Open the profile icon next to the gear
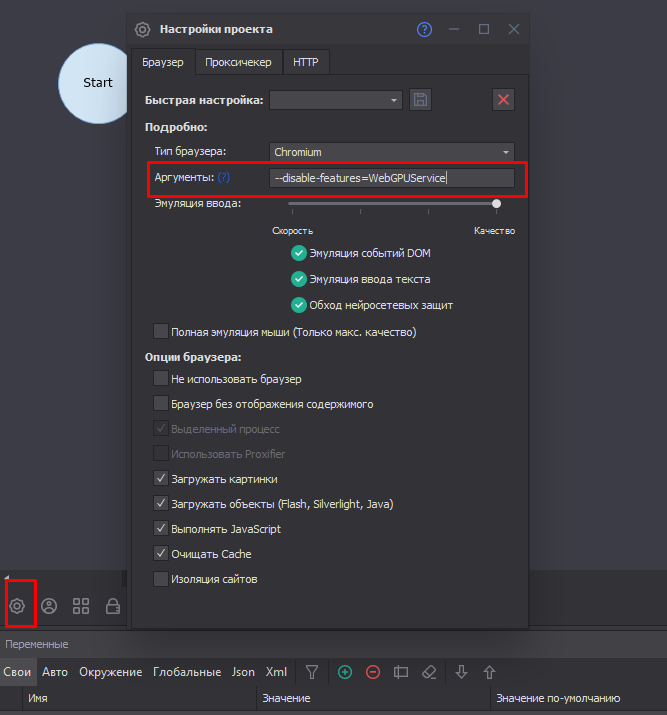 [x=49, y=606]
